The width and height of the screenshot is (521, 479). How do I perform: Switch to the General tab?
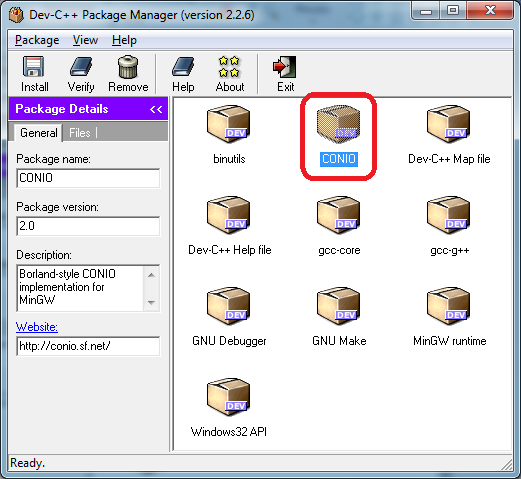pyautogui.click(x=39, y=133)
